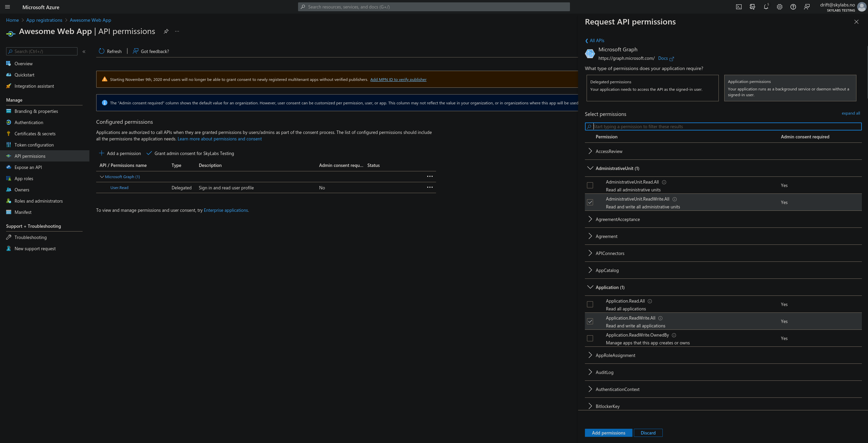
Task: Click Add a permission
Action: (x=120, y=153)
